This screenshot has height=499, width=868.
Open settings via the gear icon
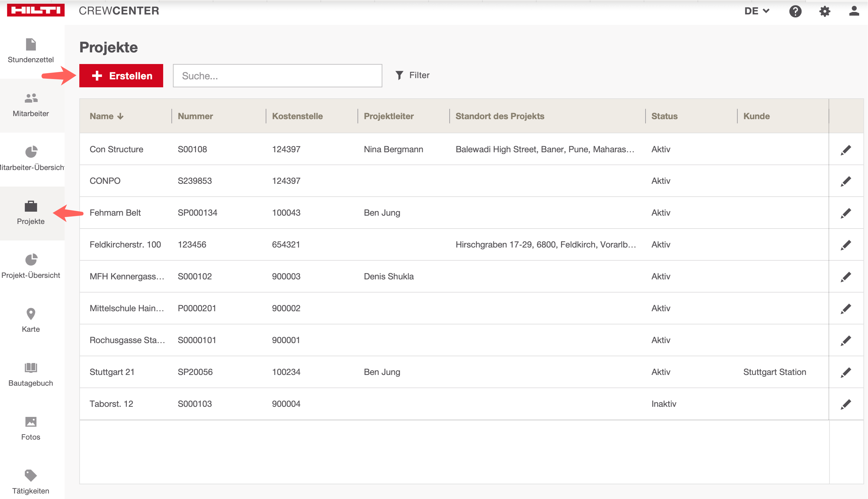825,11
